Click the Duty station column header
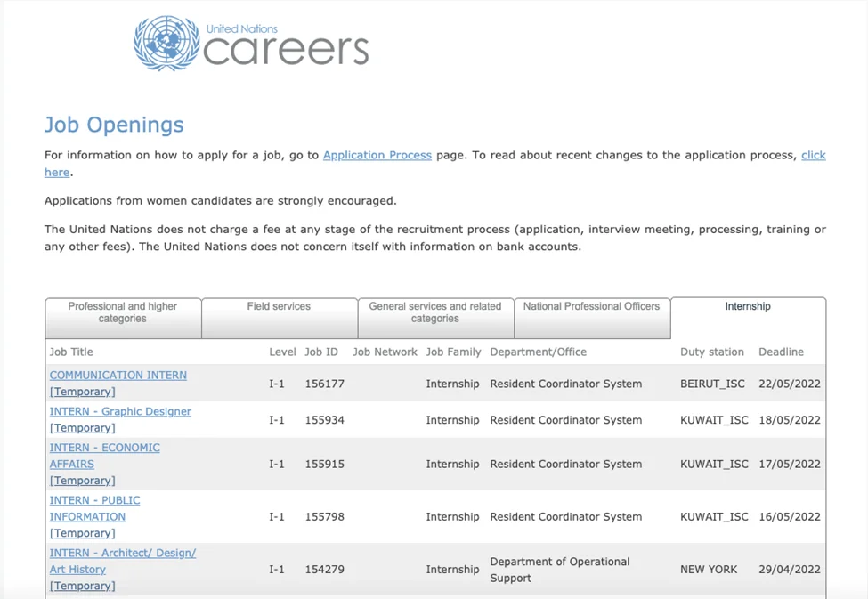 click(x=711, y=352)
